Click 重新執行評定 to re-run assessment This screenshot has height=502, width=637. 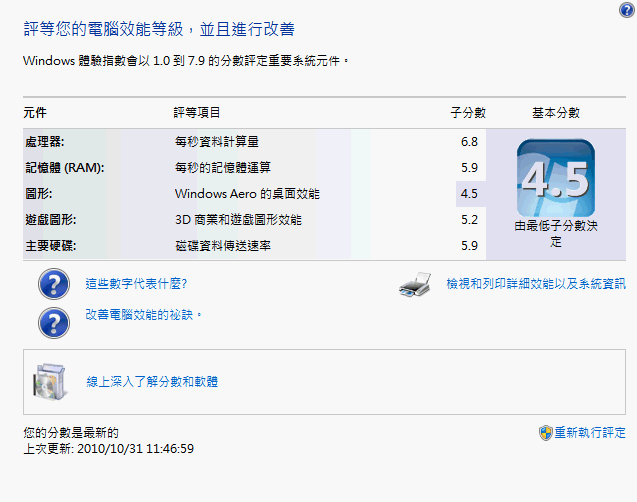(590, 433)
